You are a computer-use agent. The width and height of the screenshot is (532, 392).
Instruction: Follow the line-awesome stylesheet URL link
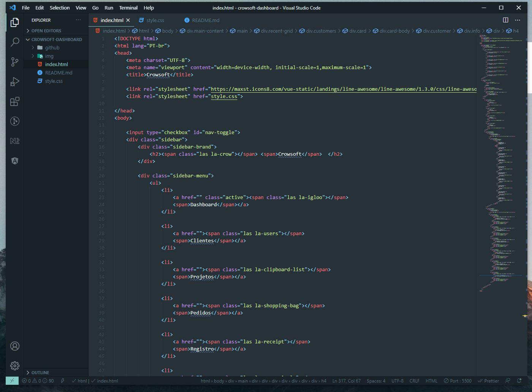[x=344, y=89]
